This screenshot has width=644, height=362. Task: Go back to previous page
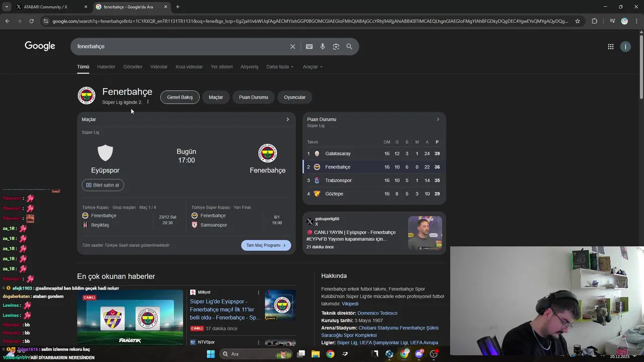(x=7, y=21)
